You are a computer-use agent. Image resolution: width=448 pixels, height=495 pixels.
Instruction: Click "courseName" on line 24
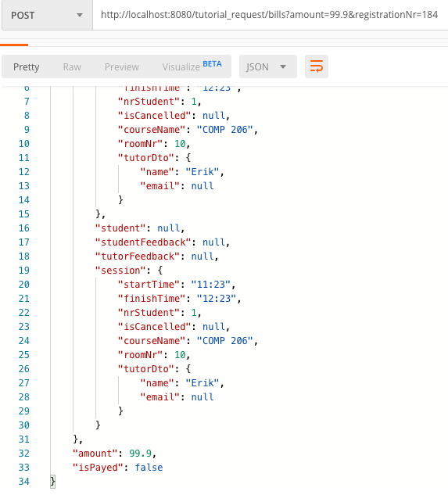(152, 341)
